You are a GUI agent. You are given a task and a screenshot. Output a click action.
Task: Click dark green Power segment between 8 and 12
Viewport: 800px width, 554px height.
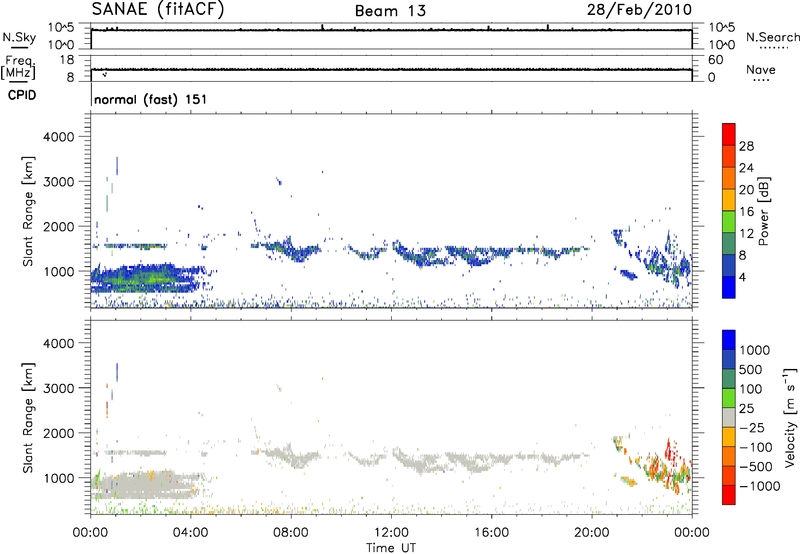(x=729, y=243)
